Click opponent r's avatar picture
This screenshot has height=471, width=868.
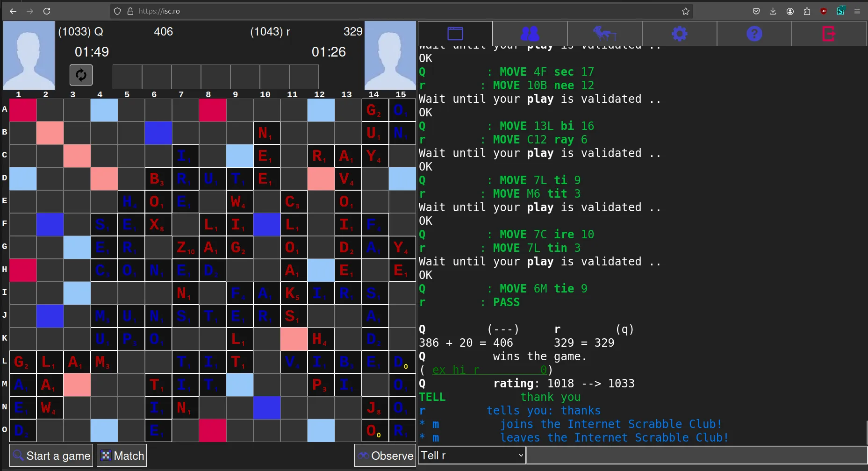(390, 55)
